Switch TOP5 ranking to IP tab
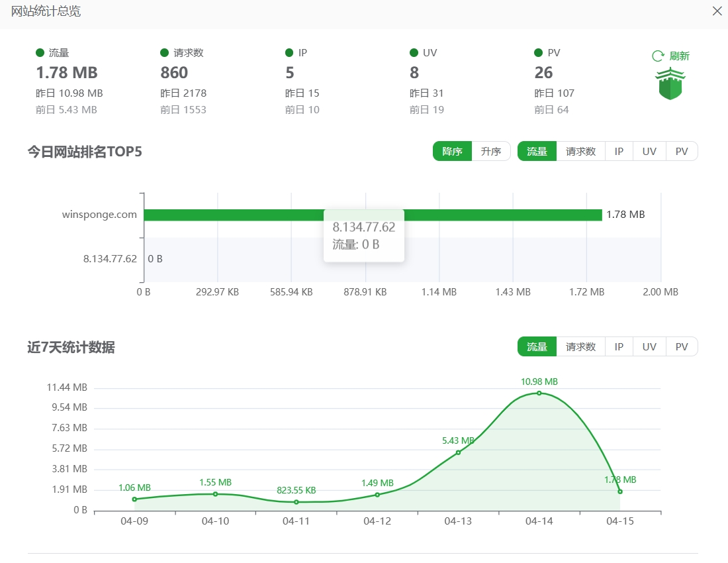The image size is (728, 563). (619, 151)
